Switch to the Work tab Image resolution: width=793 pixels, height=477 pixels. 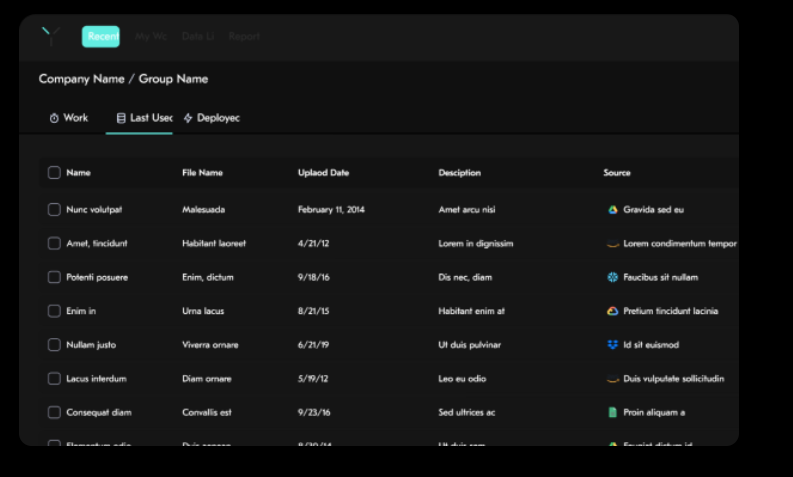tap(69, 118)
